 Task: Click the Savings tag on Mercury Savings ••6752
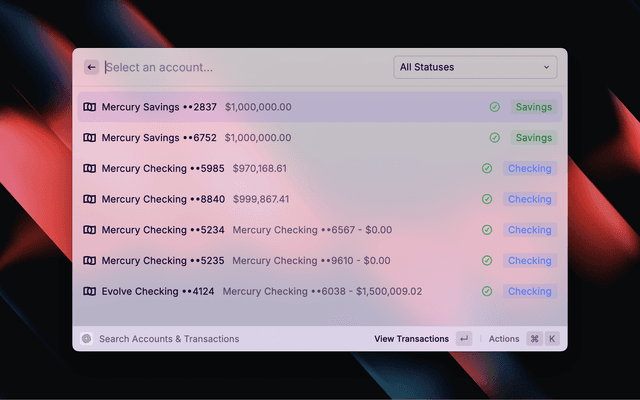533,138
